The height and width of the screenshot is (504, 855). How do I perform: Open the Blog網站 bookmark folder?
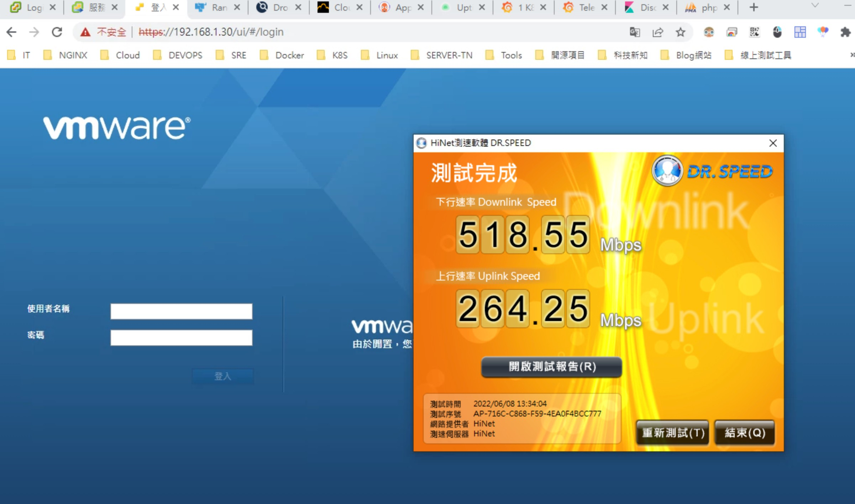click(x=686, y=55)
